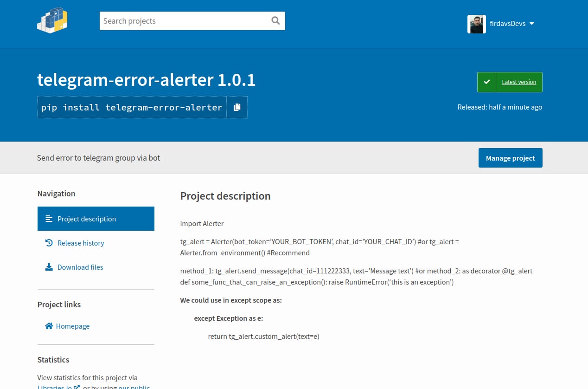Click the Homepage house icon

pyautogui.click(x=49, y=326)
